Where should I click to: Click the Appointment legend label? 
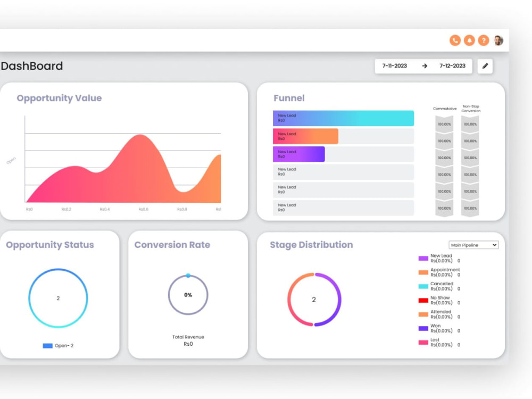coord(445,270)
